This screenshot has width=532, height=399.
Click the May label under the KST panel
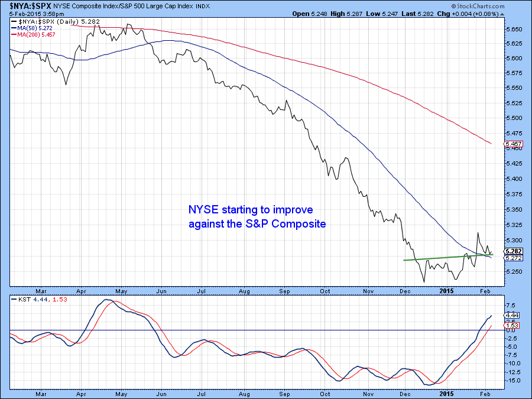[121, 394]
